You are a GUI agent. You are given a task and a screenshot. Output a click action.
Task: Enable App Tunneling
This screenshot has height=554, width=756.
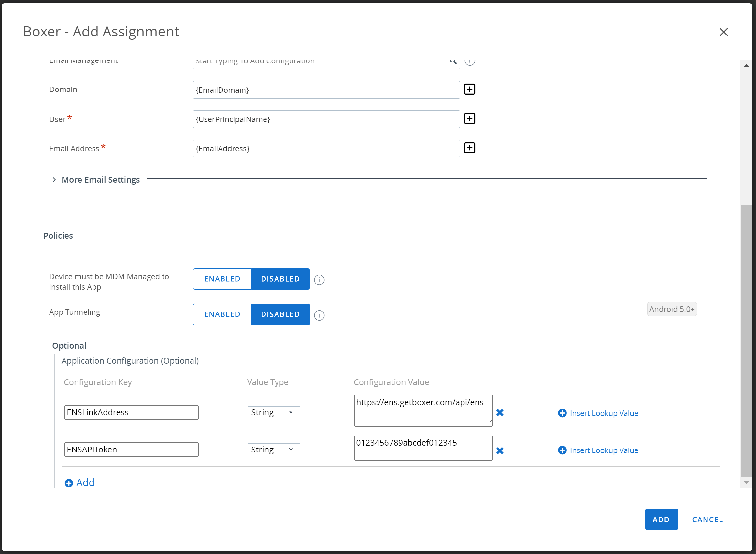pyautogui.click(x=222, y=314)
